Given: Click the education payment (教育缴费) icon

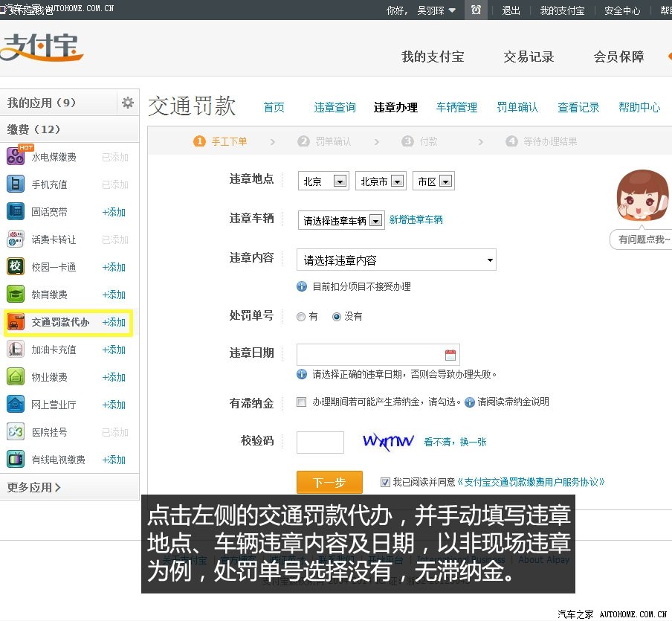Looking at the screenshot, I should (x=16, y=295).
